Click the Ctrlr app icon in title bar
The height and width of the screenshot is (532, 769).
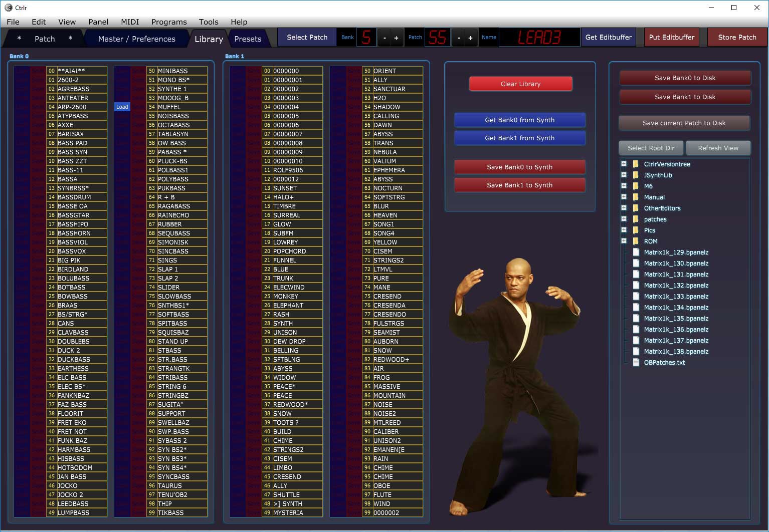[x=9, y=8]
